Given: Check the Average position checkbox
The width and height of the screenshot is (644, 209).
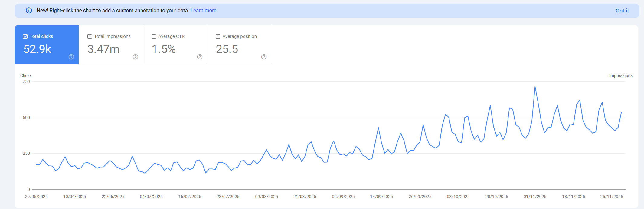Looking at the screenshot, I should 218,37.
